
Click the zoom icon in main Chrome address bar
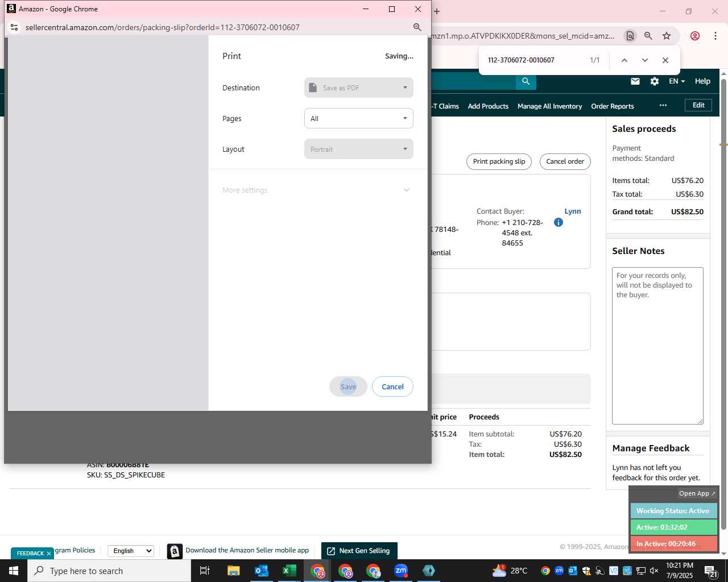(x=648, y=36)
